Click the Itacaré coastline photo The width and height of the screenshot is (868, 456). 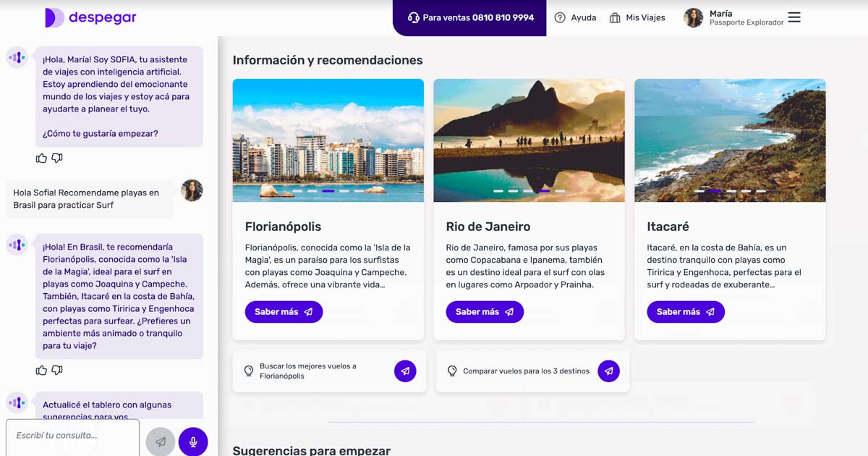tap(730, 138)
